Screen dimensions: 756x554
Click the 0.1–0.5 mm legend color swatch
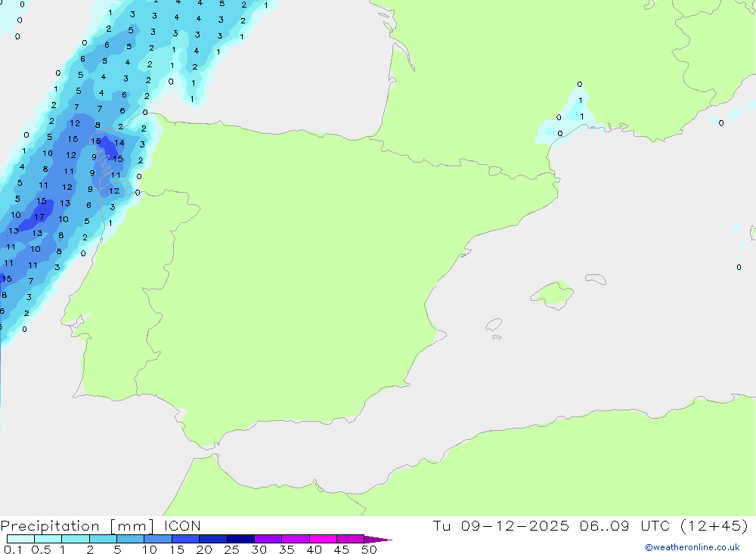(x=20, y=539)
